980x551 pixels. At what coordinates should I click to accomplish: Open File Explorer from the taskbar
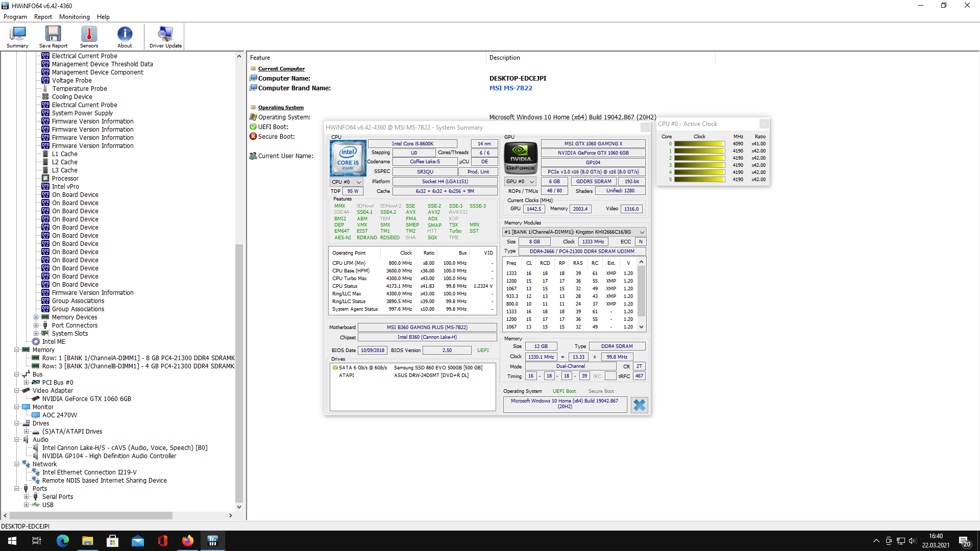click(88, 541)
